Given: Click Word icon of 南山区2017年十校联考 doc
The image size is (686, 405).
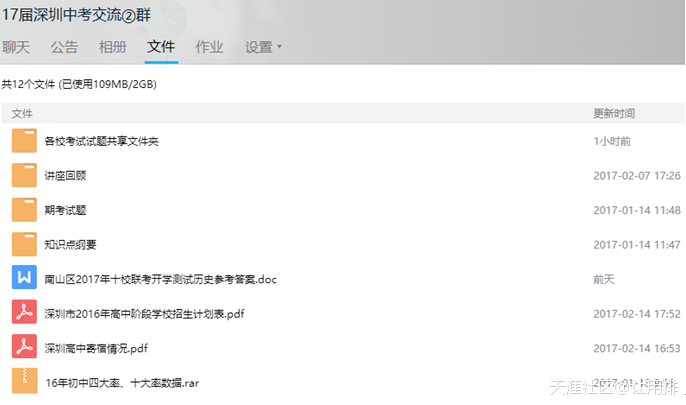Looking at the screenshot, I should (x=24, y=277).
